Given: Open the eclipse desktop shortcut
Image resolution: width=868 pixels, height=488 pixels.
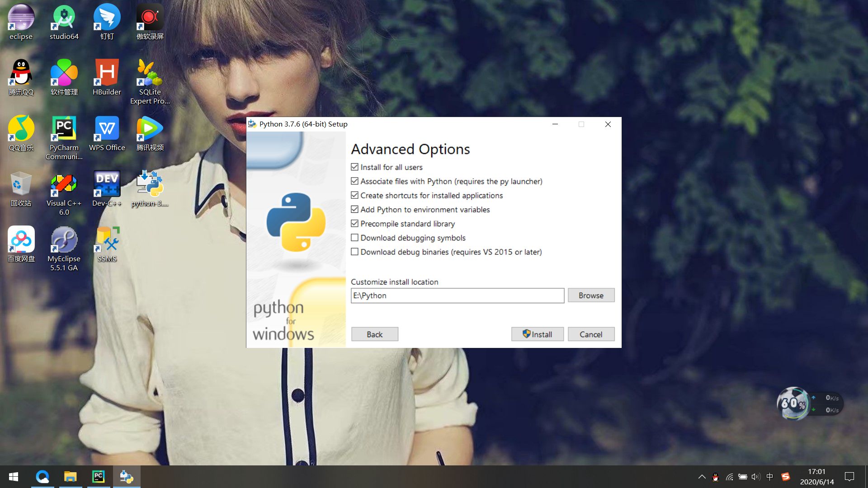Looking at the screenshot, I should [x=21, y=22].
